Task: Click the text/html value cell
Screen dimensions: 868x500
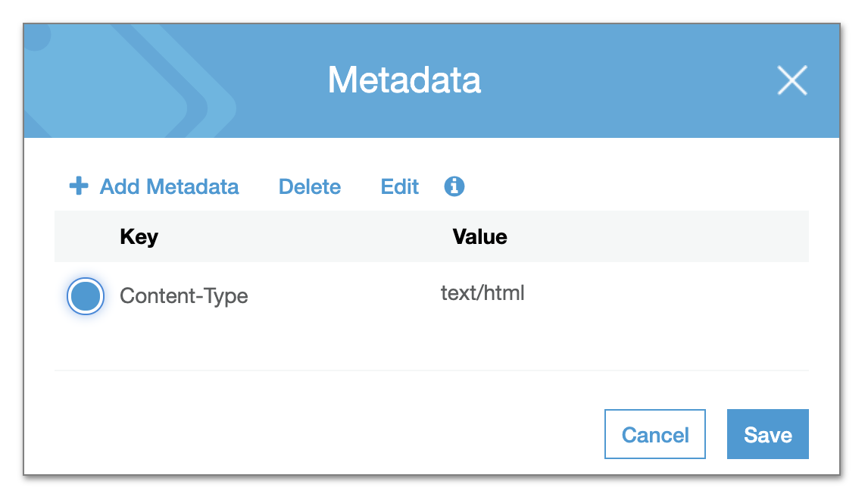Action: [x=482, y=293]
